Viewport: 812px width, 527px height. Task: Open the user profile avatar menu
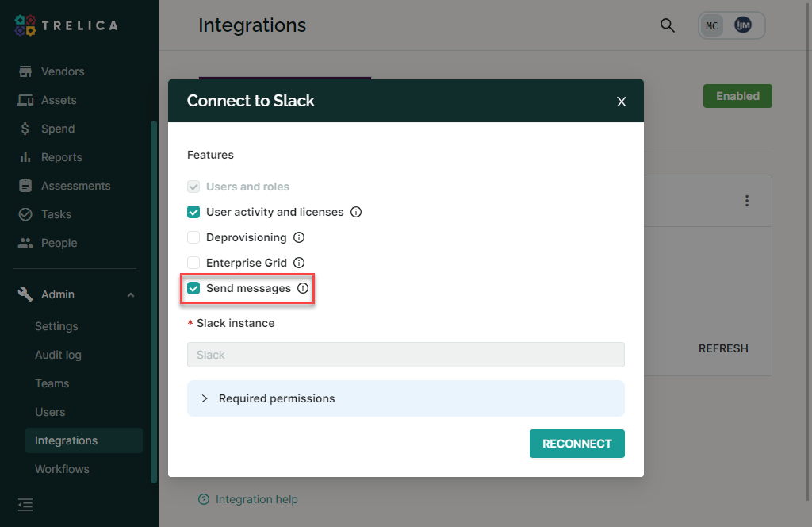point(742,25)
